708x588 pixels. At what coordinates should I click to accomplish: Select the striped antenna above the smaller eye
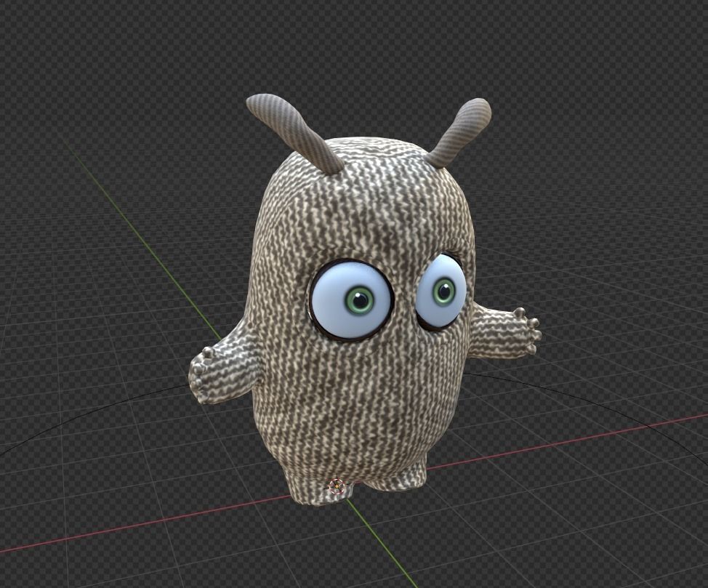(x=461, y=133)
